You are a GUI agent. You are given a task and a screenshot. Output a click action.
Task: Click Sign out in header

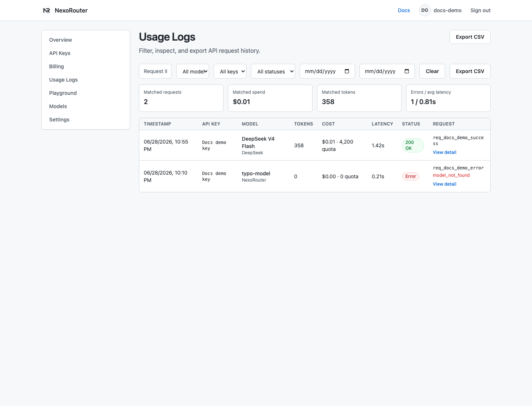click(480, 10)
